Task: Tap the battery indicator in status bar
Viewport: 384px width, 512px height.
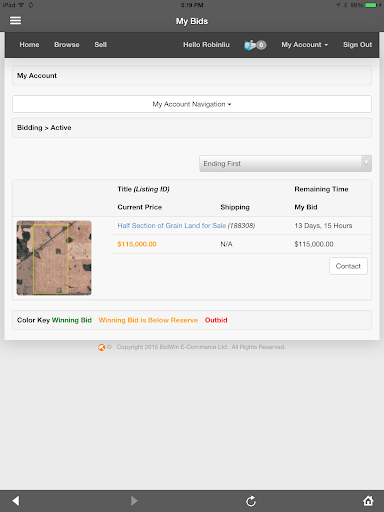Action: click(x=371, y=5)
